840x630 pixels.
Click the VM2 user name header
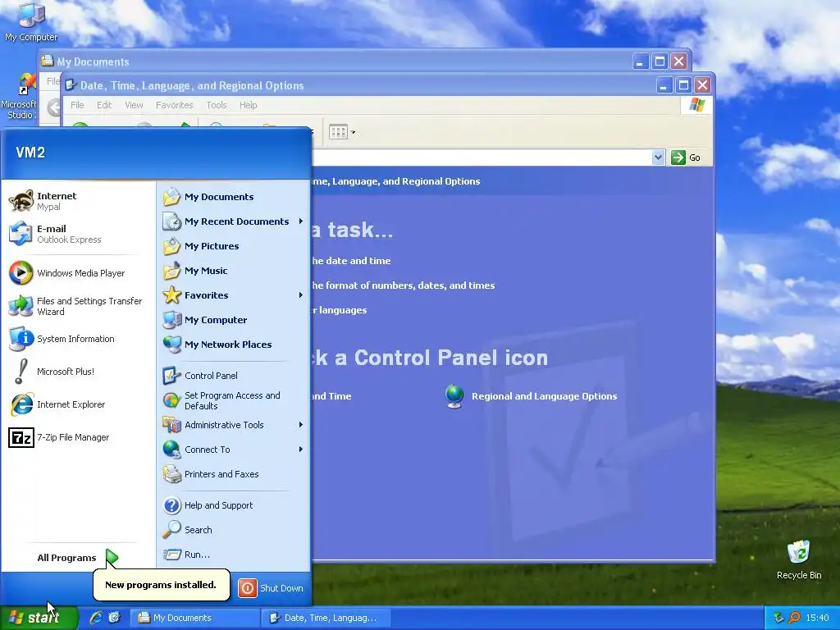tap(30, 153)
